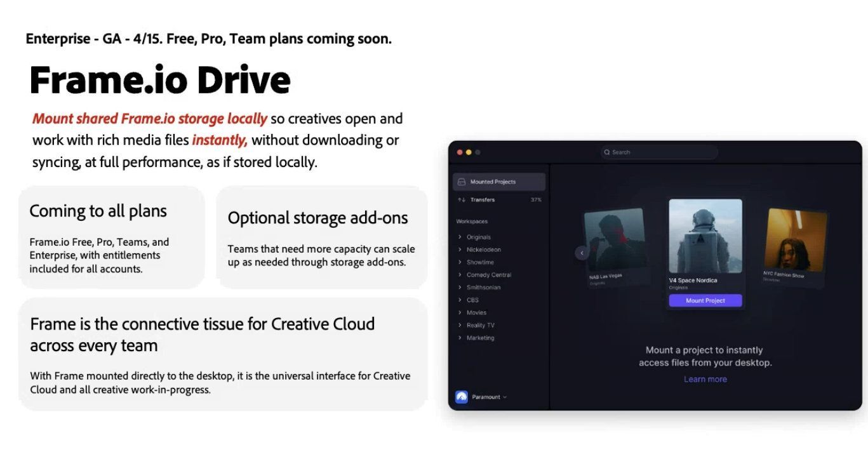The image size is (868, 459).
Task: Check the 37% transfer progress indicator
Action: pos(537,199)
